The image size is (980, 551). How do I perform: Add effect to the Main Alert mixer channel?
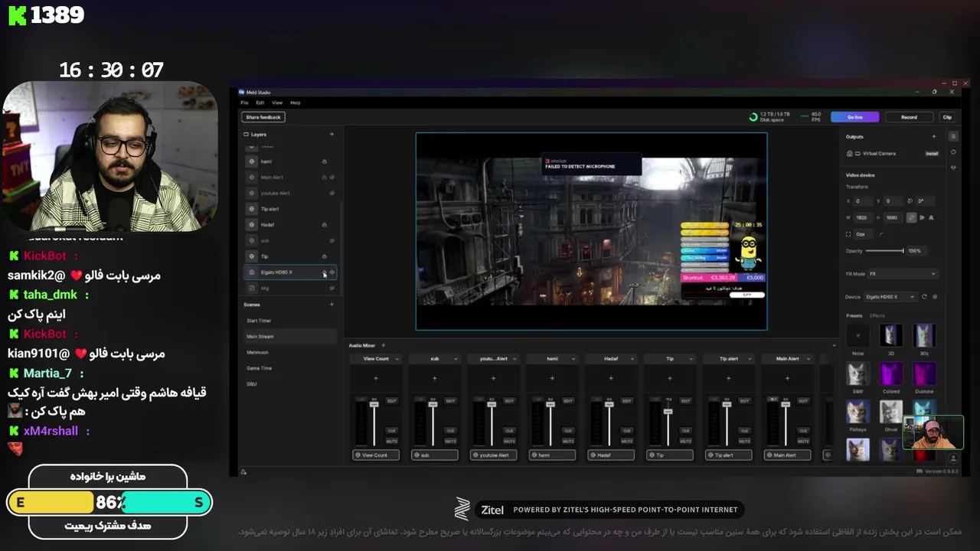[787, 378]
